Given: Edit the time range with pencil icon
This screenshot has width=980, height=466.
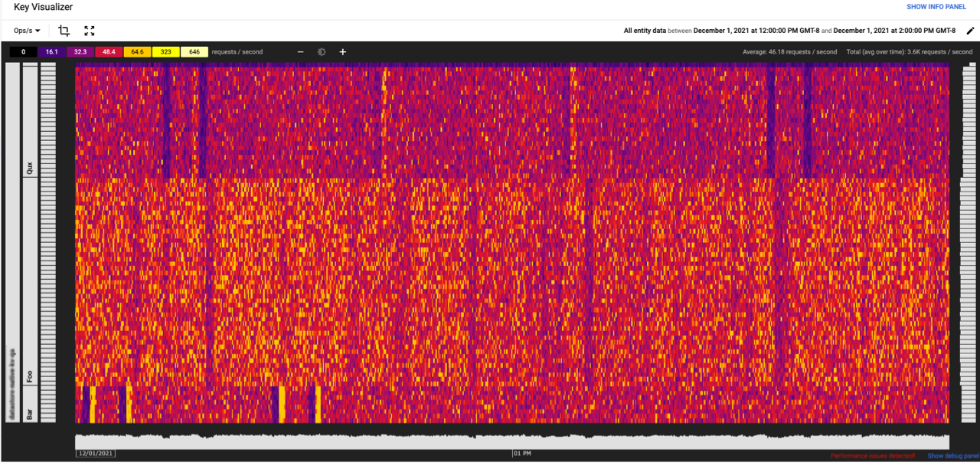Looking at the screenshot, I should [970, 31].
